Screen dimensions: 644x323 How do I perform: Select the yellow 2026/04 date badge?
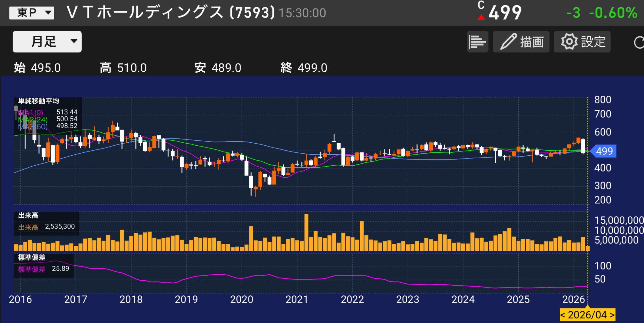587,314
